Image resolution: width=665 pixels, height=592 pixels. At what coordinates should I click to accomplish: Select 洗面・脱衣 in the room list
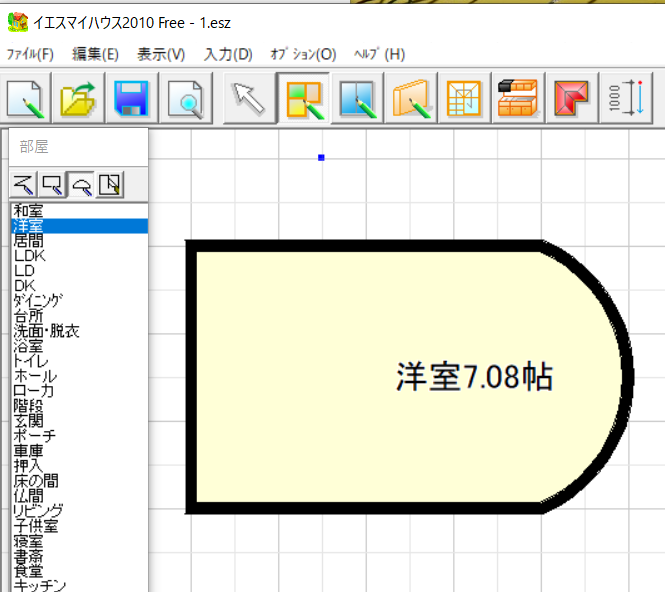79,331
